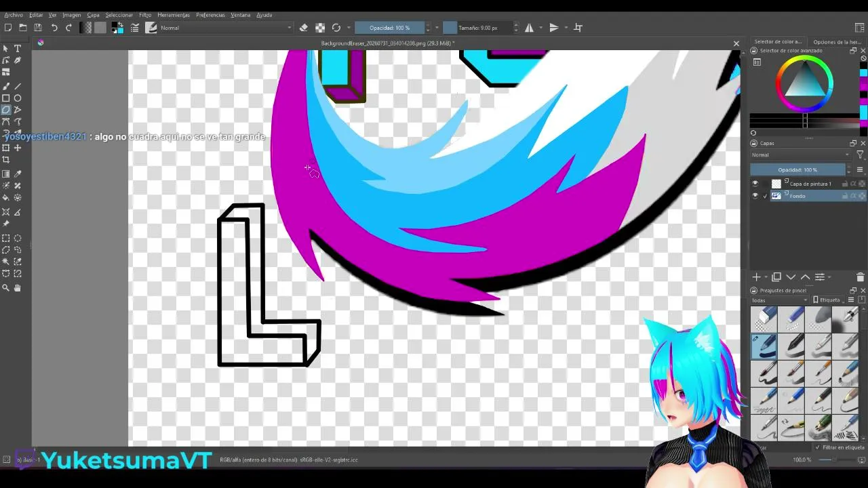Viewport: 868px width, 488px height.
Task: Open the zoom level dropdown in status bar
Action: pos(803,460)
